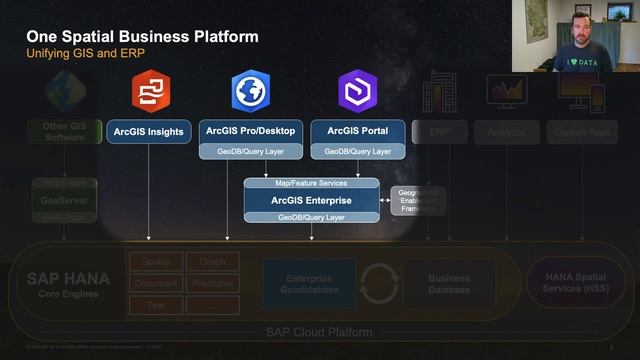Viewport: 640px width, 360px height.
Task: Click the Map/Feature Services label
Action: (x=311, y=183)
